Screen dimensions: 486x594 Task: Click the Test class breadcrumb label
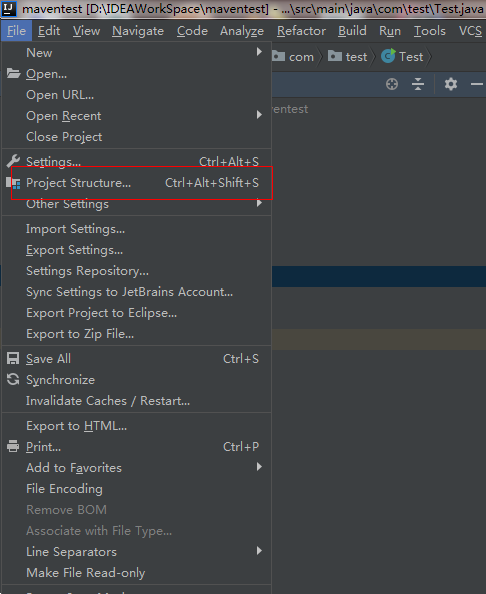click(411, 57)
